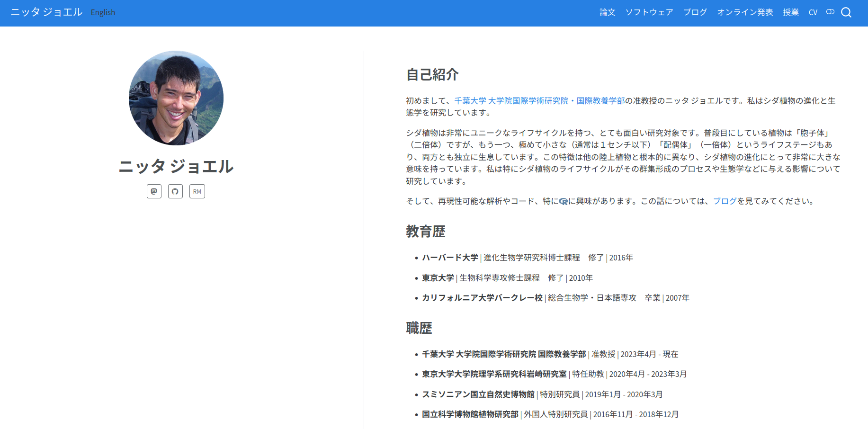Click the ニッタ ジョエル site title

point(46,12)
